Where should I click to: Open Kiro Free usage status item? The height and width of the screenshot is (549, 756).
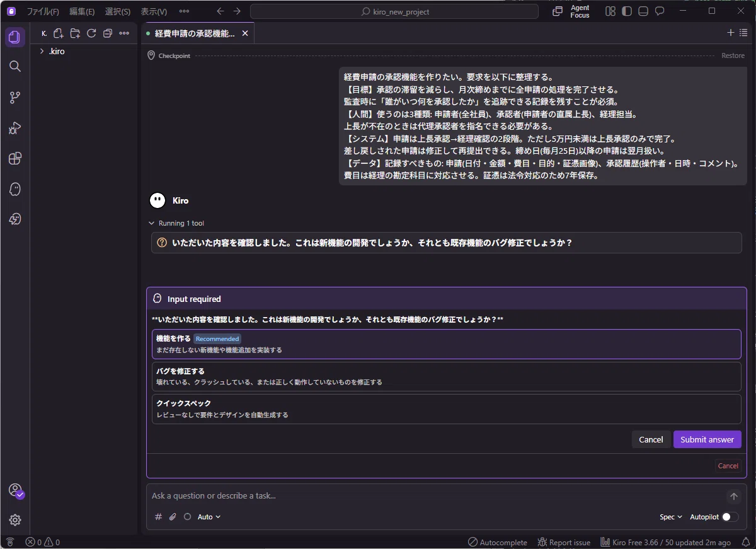click(665, 542)
